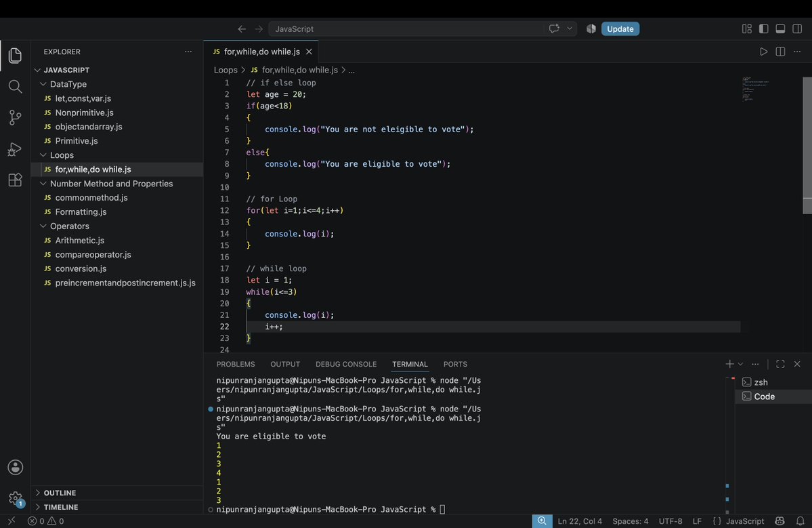The image size is (812, 528).
Task: Switch to the PROBLEMS tab
Action: click(x=236, y=364)
